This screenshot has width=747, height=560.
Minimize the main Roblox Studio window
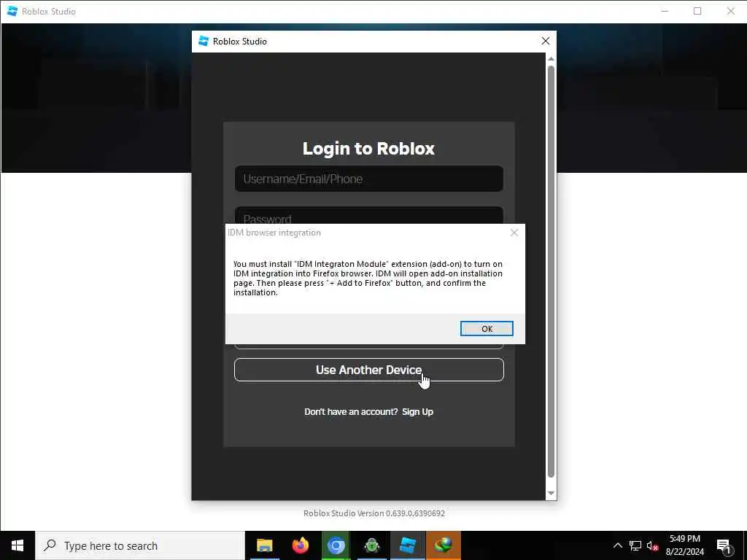[x=665, y=11]
